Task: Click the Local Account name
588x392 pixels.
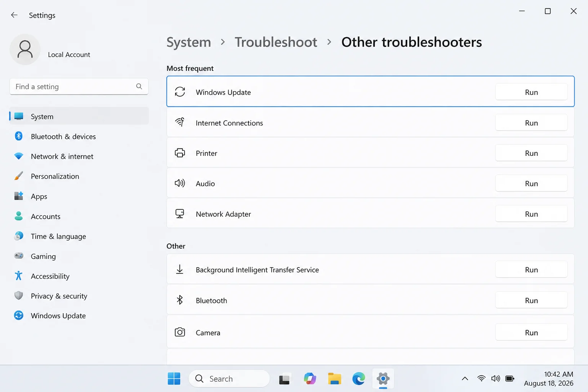Action: [69, 55]
